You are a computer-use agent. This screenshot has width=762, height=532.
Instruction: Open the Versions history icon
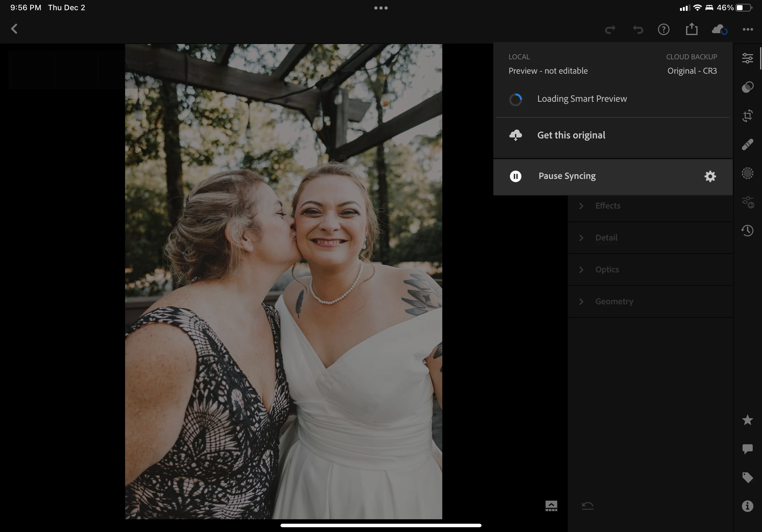(747, 231)
